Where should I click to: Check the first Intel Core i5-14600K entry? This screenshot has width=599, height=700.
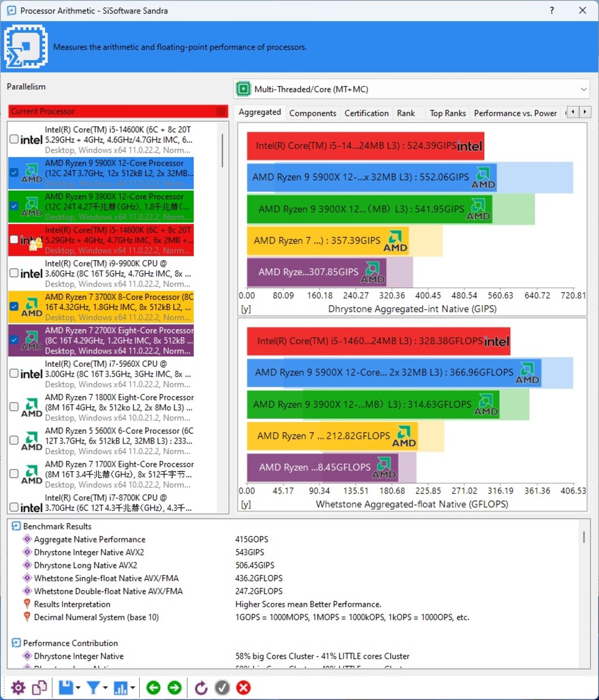pos(14,139)
